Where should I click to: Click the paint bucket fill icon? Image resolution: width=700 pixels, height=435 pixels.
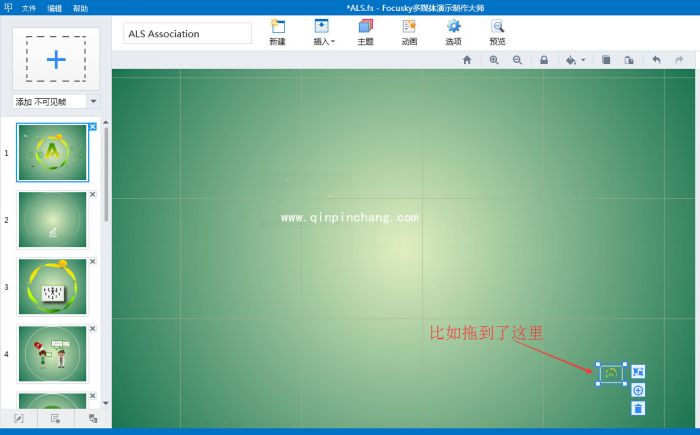[571, 60]
